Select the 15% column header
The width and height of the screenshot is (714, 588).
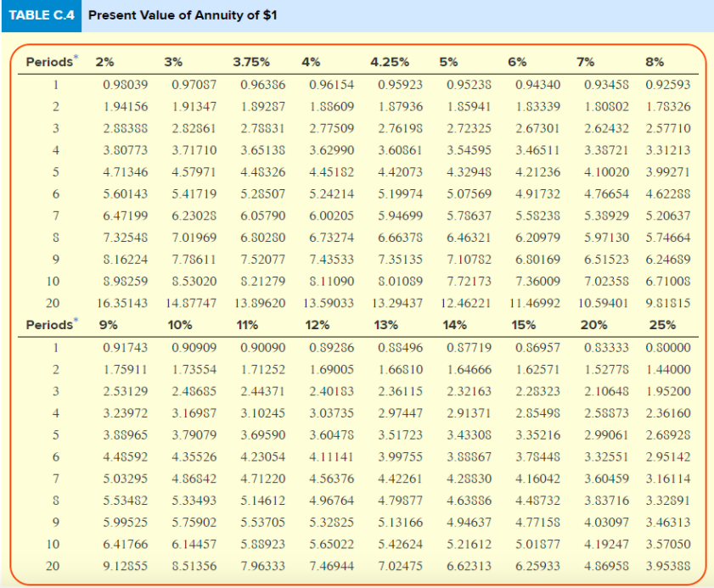click(x=524, y=325)
